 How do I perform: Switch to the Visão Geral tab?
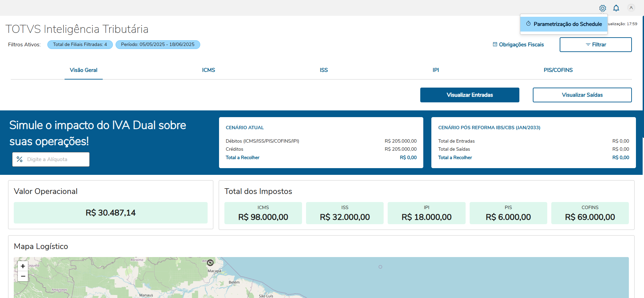point(84,70)
